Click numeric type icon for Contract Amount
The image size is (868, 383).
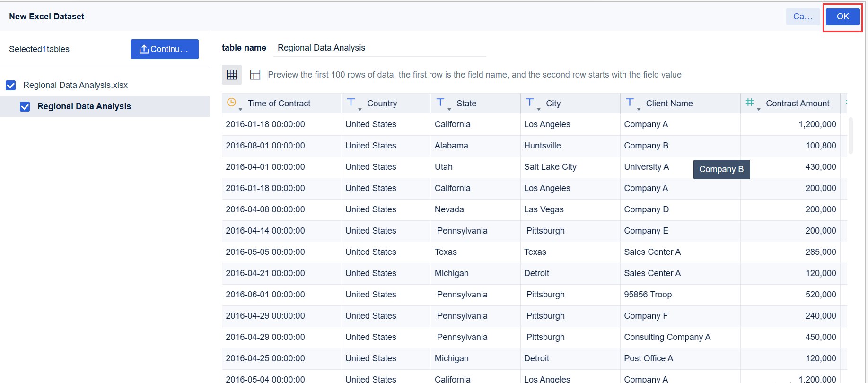pos(750,102)
